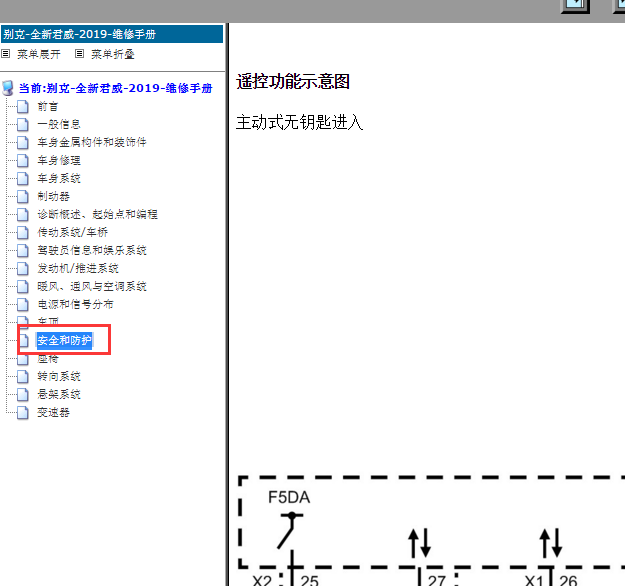Image resolution: width=625 pixels, height=586 pixels.
Task: Click the 电源和信号分布 page icon
Action: [x=23, y=304]
